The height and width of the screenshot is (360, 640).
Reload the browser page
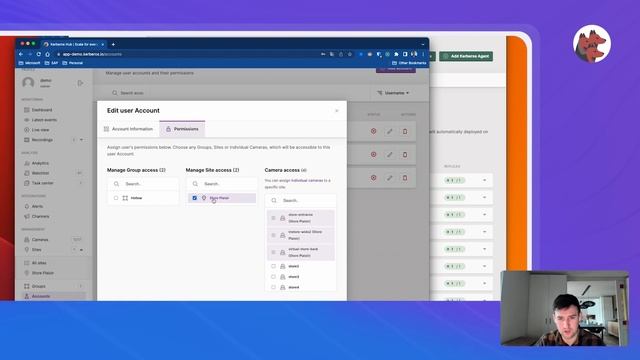39,54
